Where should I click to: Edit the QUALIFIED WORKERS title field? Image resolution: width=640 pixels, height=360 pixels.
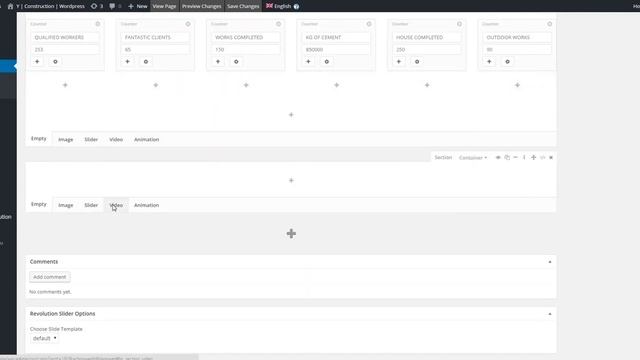[65, 37]
